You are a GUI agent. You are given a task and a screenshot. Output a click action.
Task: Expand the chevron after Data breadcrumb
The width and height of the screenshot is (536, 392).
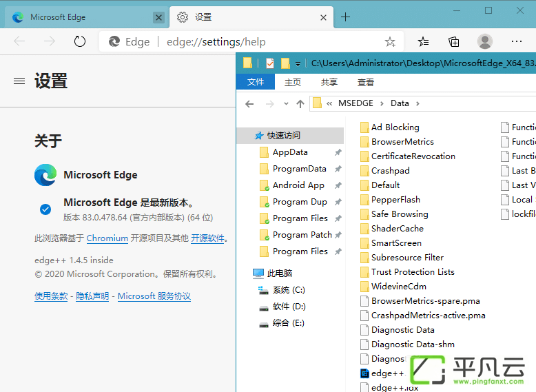pyautogui.click(x=418, y=103)
